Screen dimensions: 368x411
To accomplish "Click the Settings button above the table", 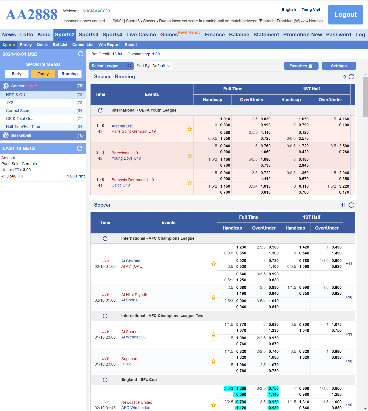I will 339,66.
